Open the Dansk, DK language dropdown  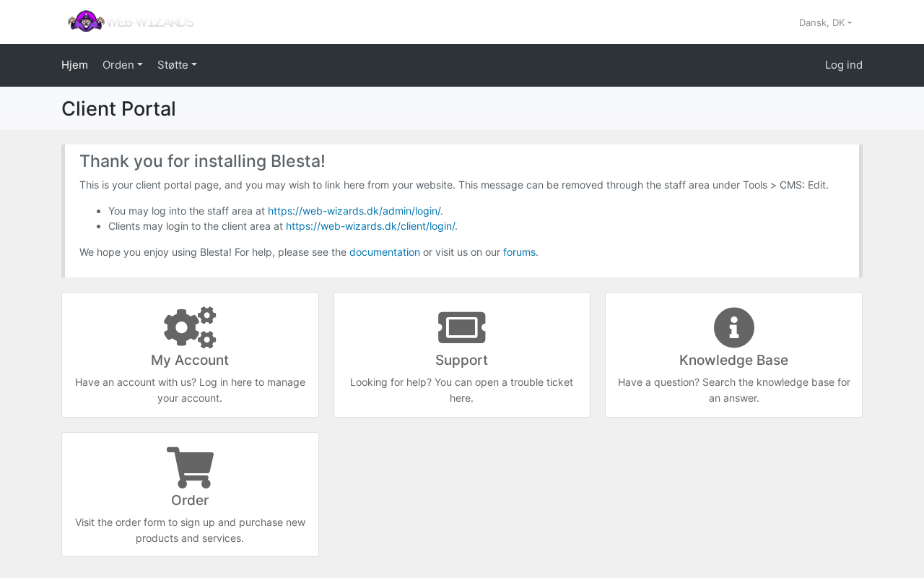coord(825,22)
